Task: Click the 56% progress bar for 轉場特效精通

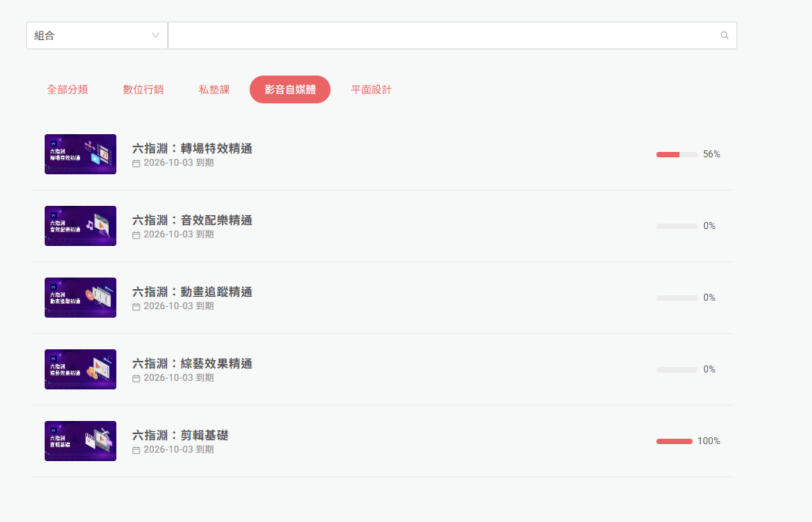Action: (x=677, y=154)
